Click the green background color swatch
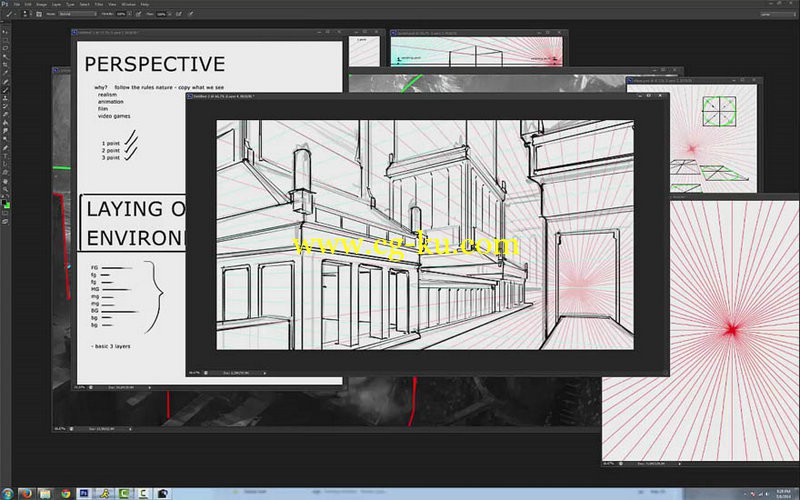This screenshot has height=500, width=800. coord(7,206)
